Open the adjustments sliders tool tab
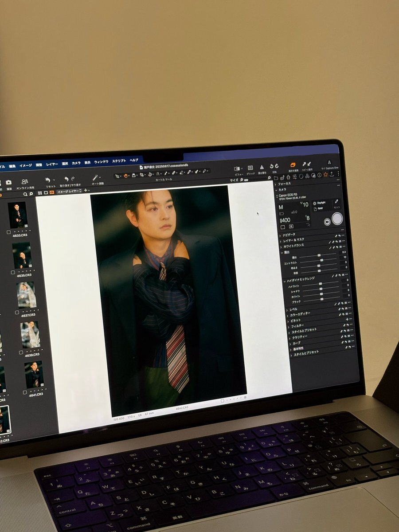The width and height of the screenshot is (399, 532). pyautogui.click(x=294, y=177)
